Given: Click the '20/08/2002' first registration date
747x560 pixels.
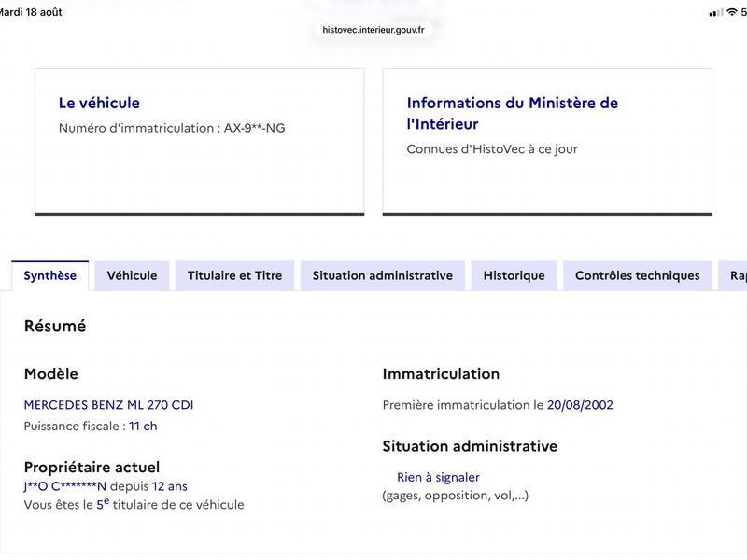Looking at the screenshot, I should [580, 405].
